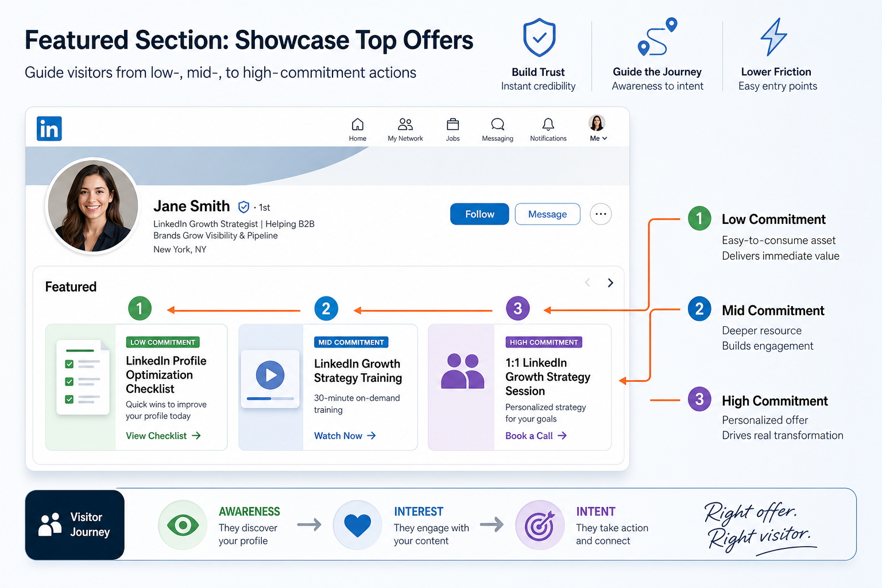Click the Low Commitment green tag
Screen dimensions: 882x588
(163, 342)
